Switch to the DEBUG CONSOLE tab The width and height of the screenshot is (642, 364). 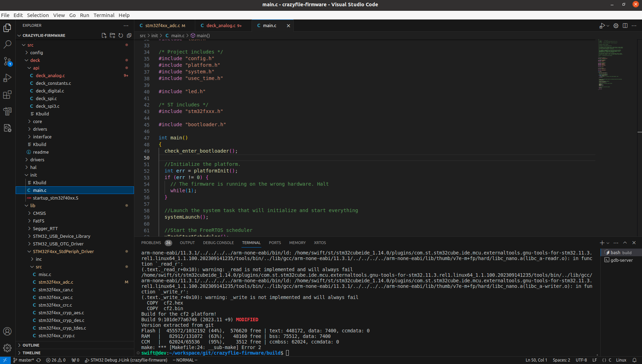click(x=219, y=243)
